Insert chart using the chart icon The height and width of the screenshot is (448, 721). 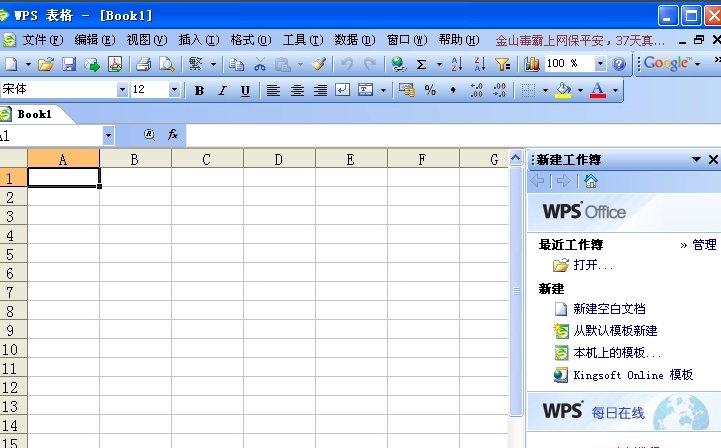pyautogui.click(x=532, y=64)
